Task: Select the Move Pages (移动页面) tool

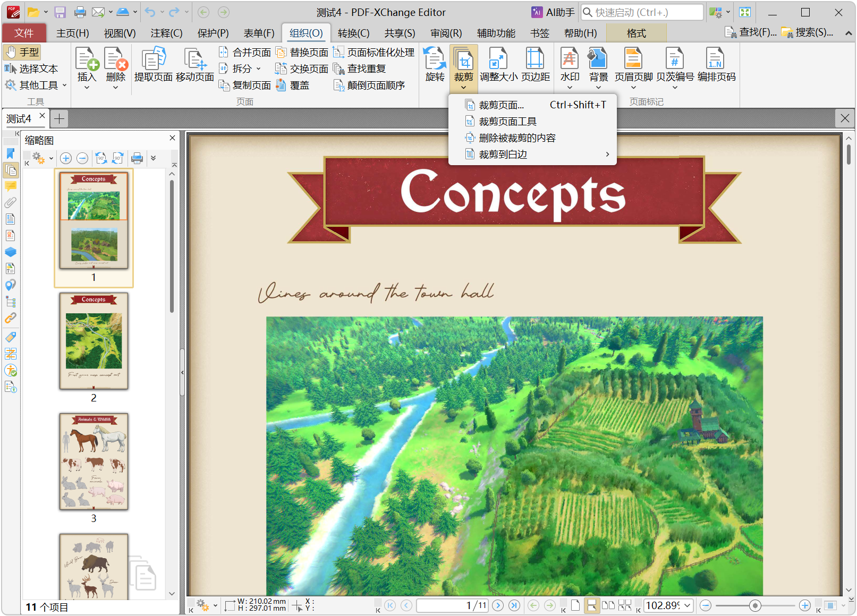Action: pyautogui.click(x=195, y=65)
